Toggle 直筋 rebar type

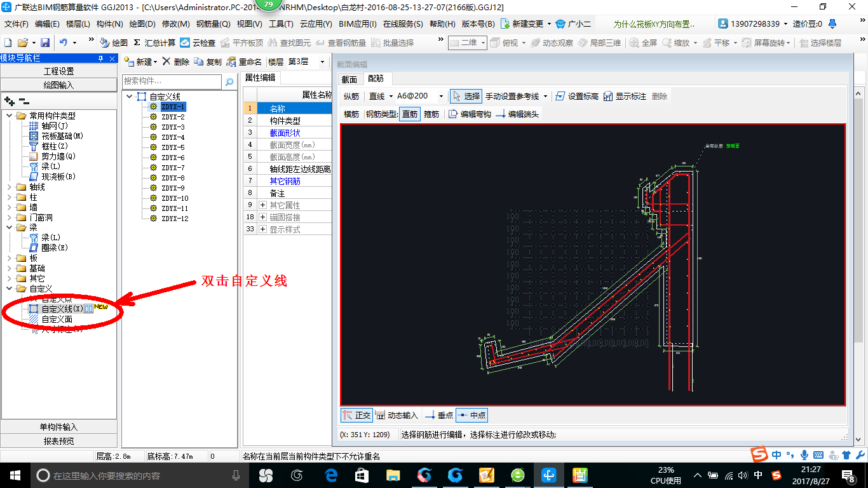point(410,114)
